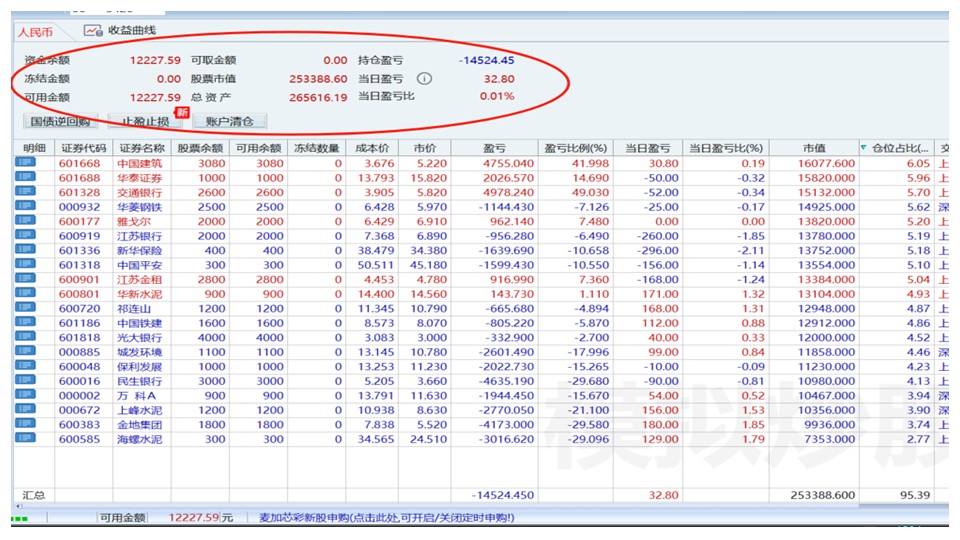The width and height of the screenshot is (960, 540).
Task: Select stock code 601688
Action: [x=79, y=178]
